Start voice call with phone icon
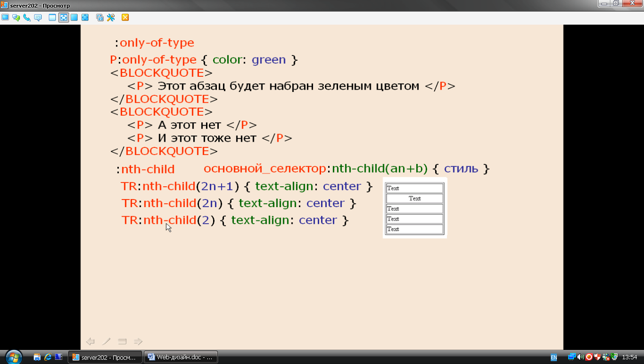The width and height of the screenshot is (644, 364). (x=27, y=18)
